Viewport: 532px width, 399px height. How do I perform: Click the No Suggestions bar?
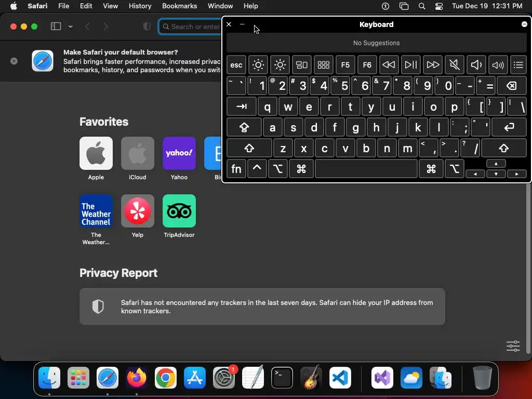(376, 43)
